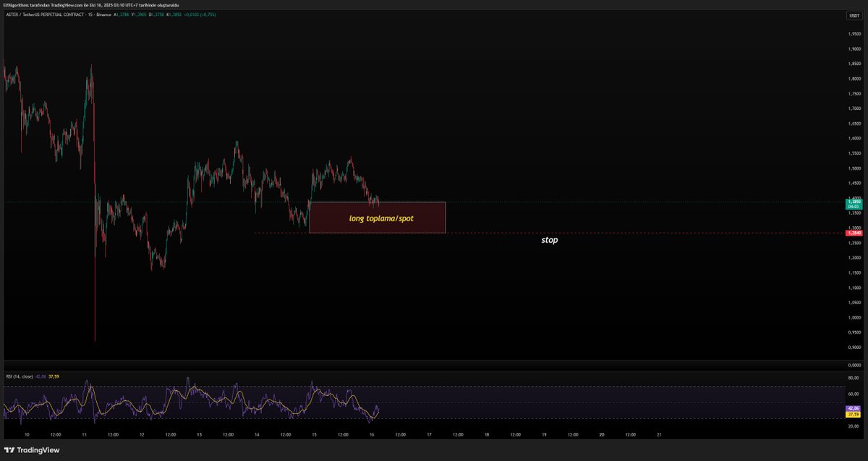Click the 20,00 RSI axis label
This screenshot has height=461, width=868.
[x=854, y=426]
